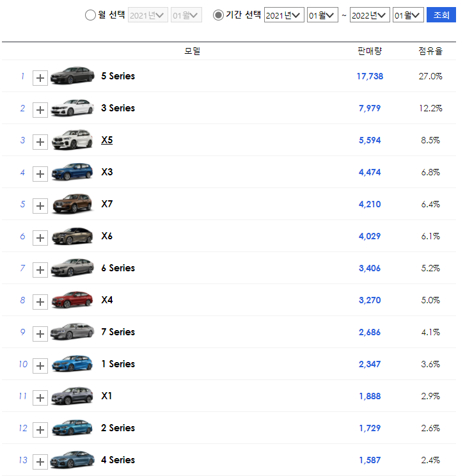Click the 27.0% share value
Image resolution: width=465 pixels, height=476 pixels.
coord(430,76)
